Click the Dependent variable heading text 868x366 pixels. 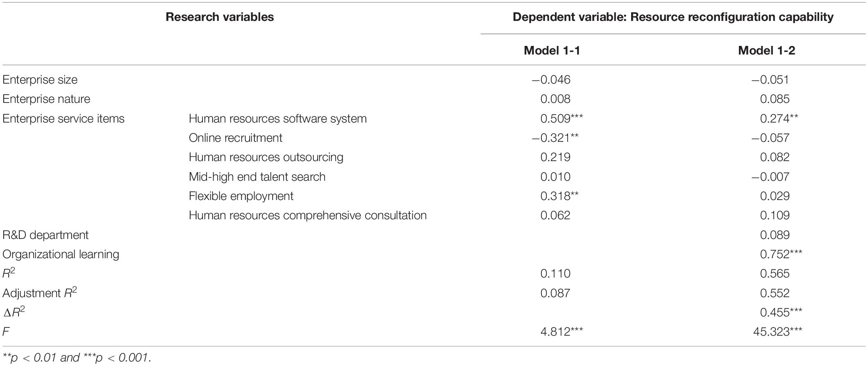pyautogui.click(x=673, y=17)
